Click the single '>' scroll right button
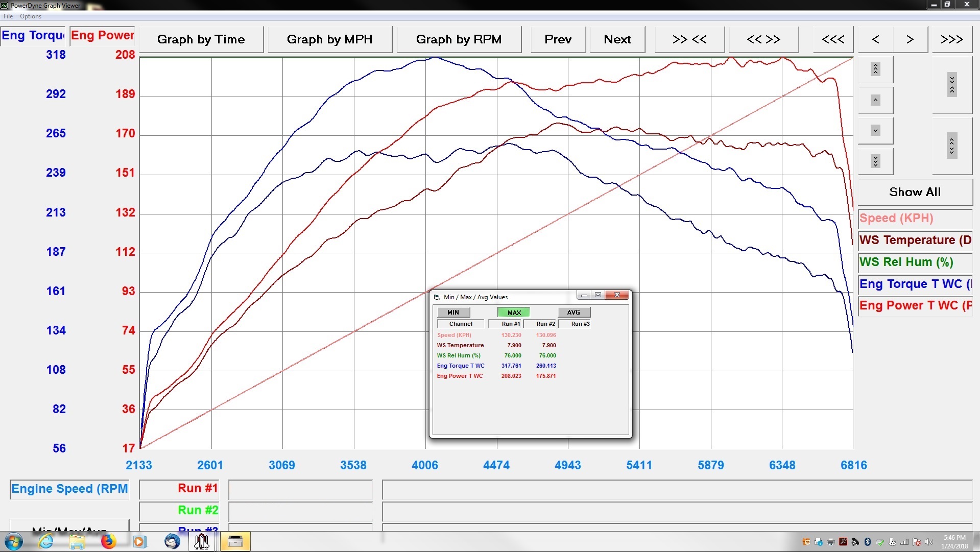The width and height of the screenshot is (980, 552). (910, 39)
